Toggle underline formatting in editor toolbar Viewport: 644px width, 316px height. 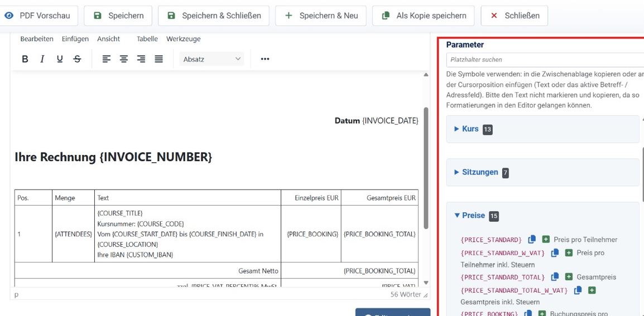click(60, 59)
